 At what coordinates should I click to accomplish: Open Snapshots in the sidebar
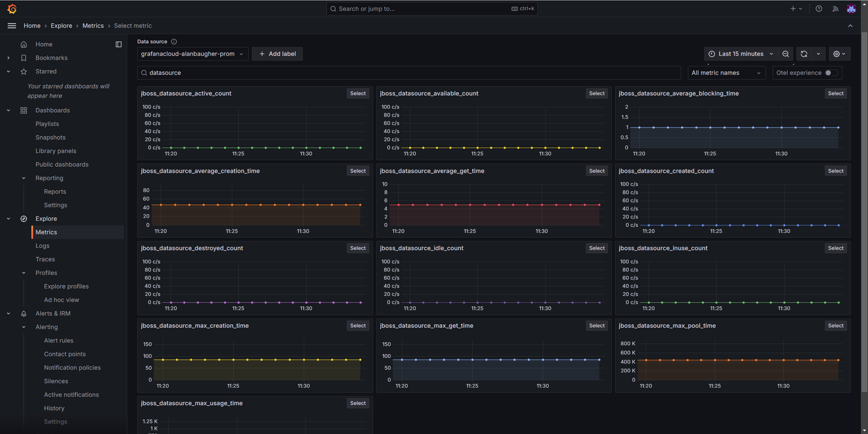pos(50,137)
